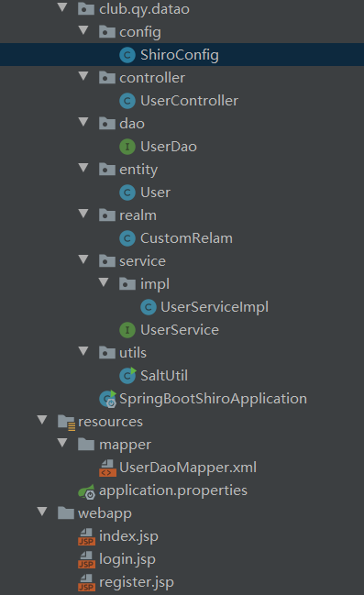Collapse the entity folder arrow
The width and height of the screenshot is (364, 595).
click(x=83, y=168)
